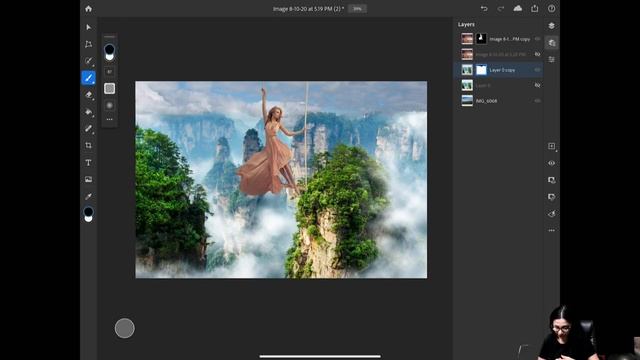Select the Lasso selection tool
This screenshot has height=360, width=640.
click(89, 61)
